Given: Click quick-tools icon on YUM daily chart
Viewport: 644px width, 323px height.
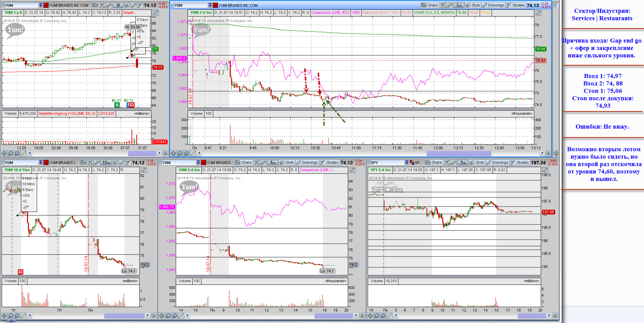Looking at the screenshot, I should (x=102, y=5).
